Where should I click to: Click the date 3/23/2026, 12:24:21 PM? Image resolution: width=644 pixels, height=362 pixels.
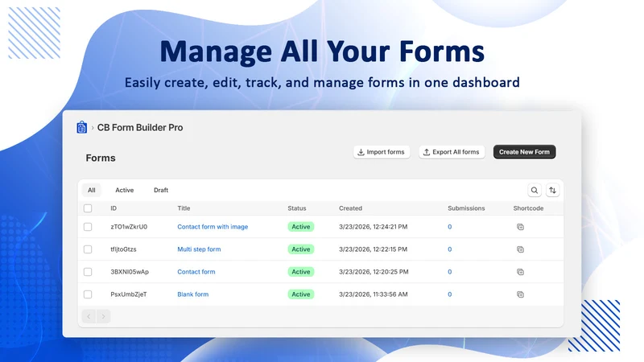tap(373, 227)
